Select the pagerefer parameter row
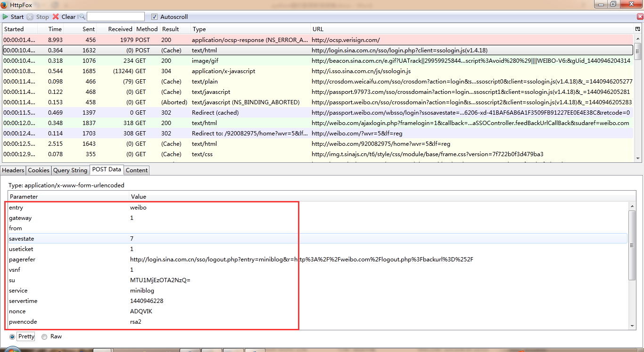 [x=318, y=259]
